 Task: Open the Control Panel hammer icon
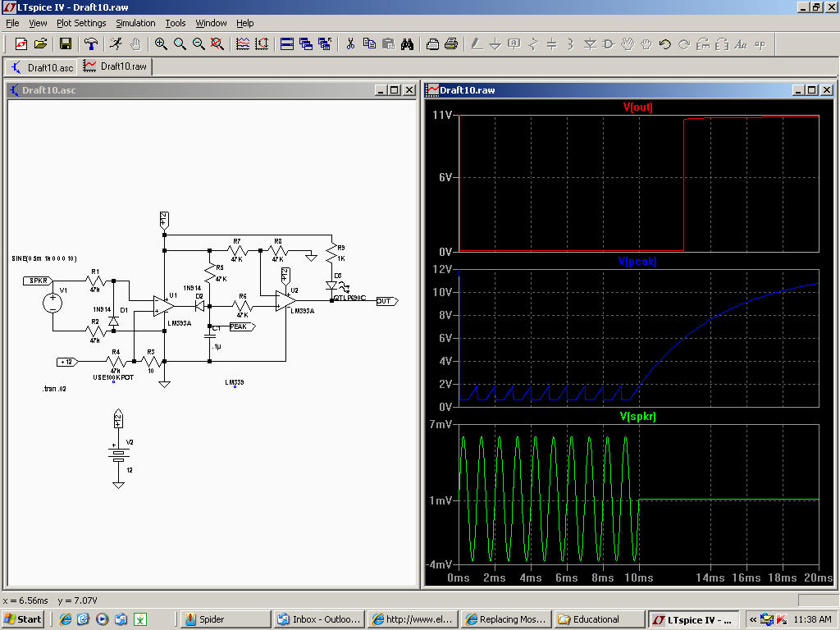coord(92,44)
